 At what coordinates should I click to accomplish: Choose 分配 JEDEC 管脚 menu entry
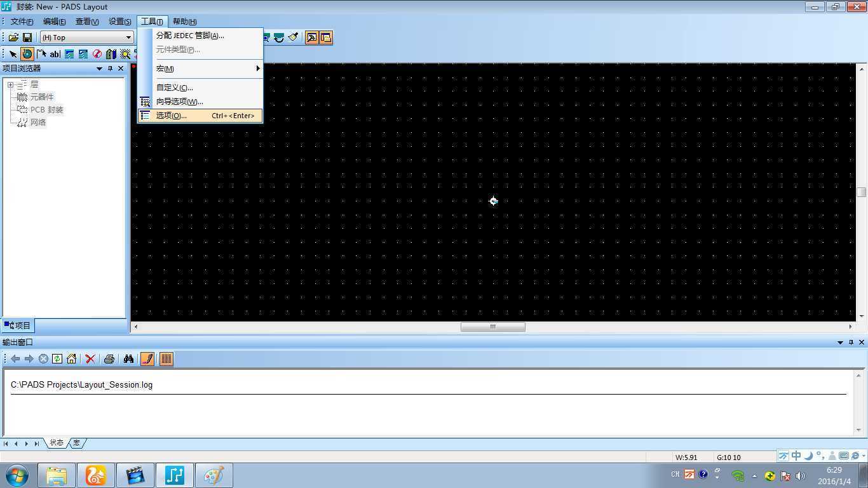coord(201,36)
